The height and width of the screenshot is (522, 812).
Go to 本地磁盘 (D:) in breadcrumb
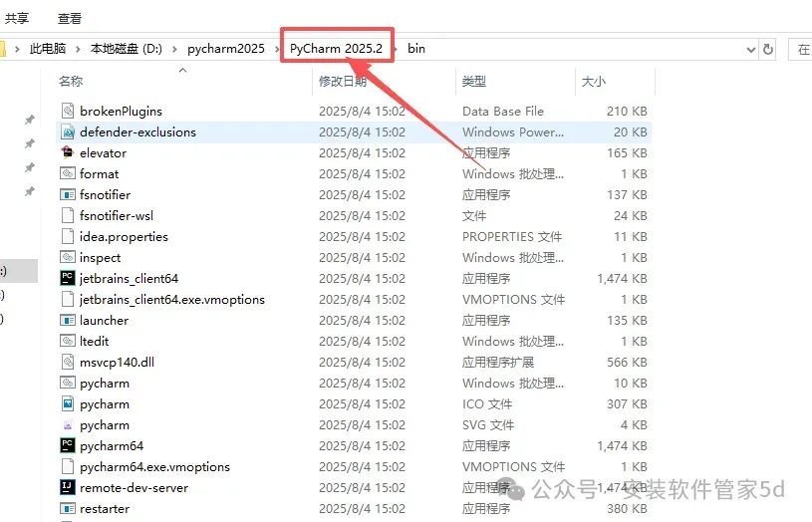click(126, 49)
